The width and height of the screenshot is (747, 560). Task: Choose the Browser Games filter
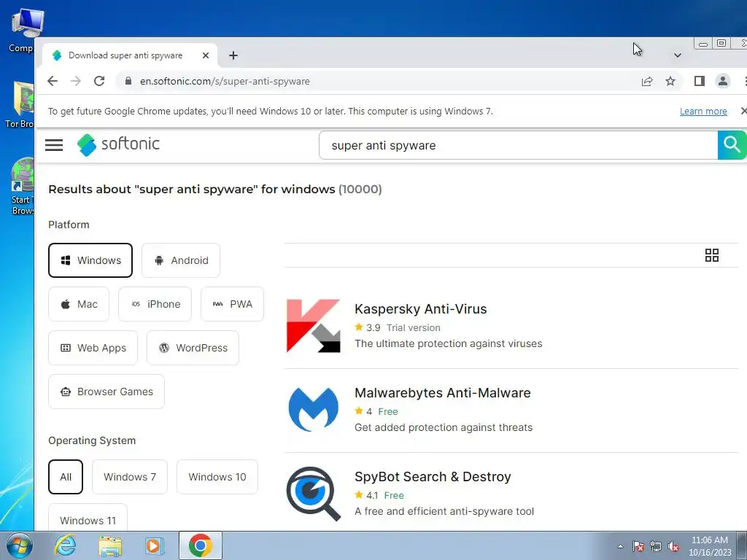point(107,392)
